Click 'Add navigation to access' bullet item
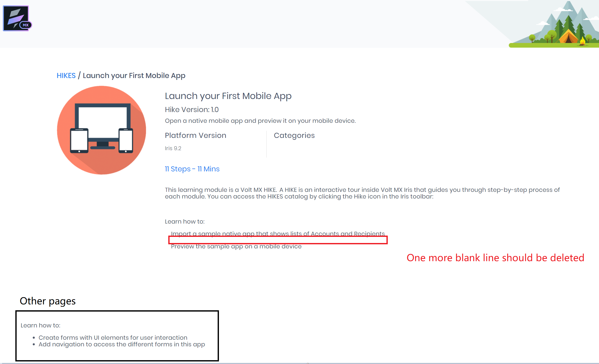The width and height of the screenshot is (599, 364). click(121, 345)
